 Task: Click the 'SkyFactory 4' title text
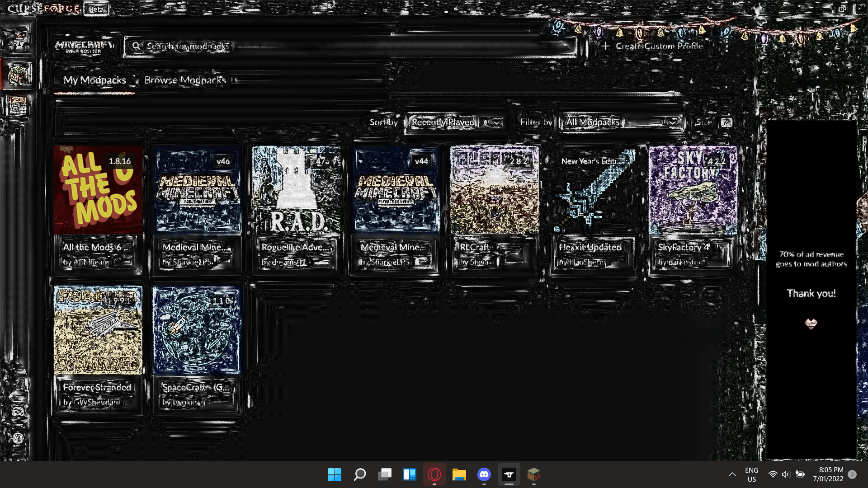[684, 247]
